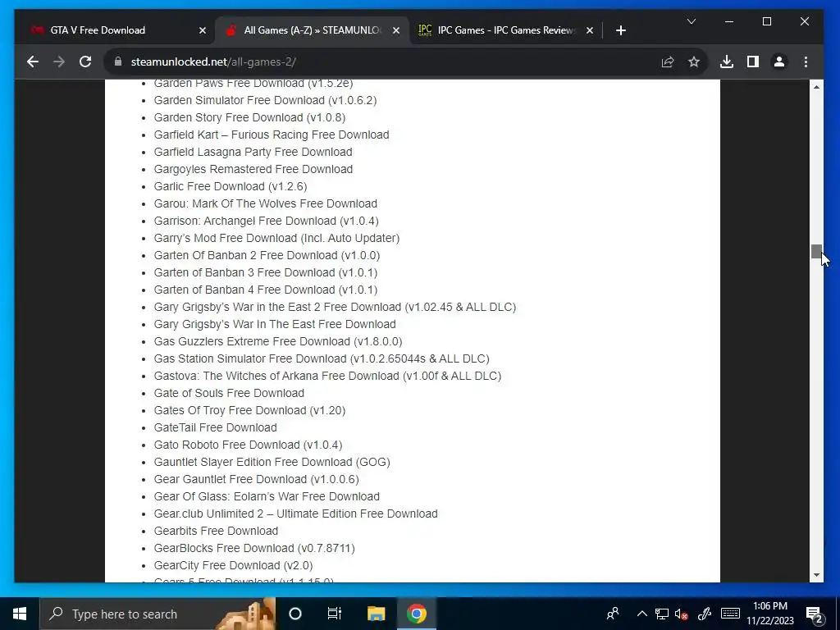
Task: Open Garrison: Archangel Free Download link
Action: click(x=267, y=221)
